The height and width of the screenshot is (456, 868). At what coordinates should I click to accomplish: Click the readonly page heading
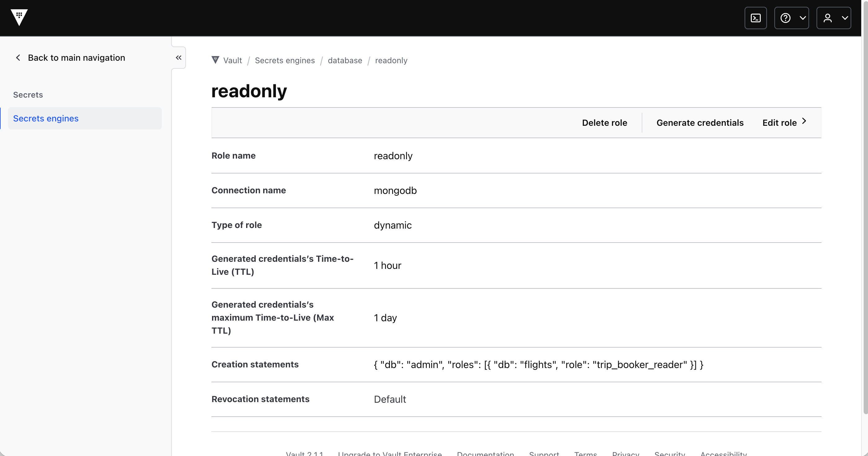pyautogui.click(x=249, y=91)
